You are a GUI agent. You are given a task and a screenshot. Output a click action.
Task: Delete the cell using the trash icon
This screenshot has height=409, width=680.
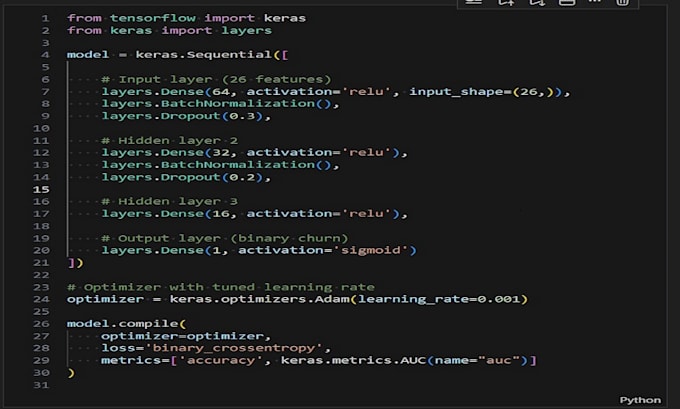coord(622,2)
